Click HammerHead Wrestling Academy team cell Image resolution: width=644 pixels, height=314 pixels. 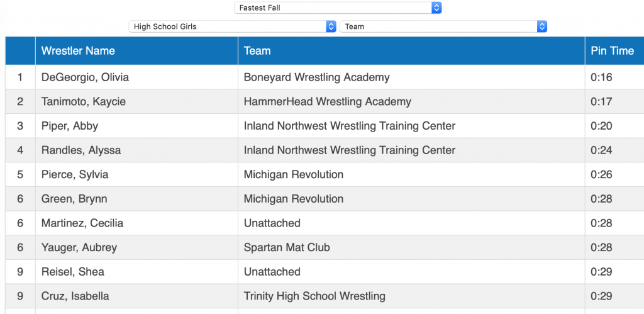328,101
